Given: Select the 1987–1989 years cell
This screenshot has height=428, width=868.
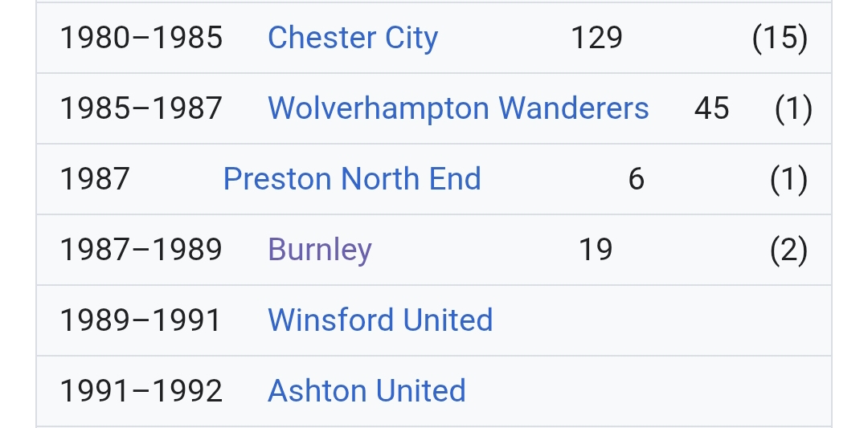Looking at the screenshot, I should pyautogui.click(x=141, y=250).
